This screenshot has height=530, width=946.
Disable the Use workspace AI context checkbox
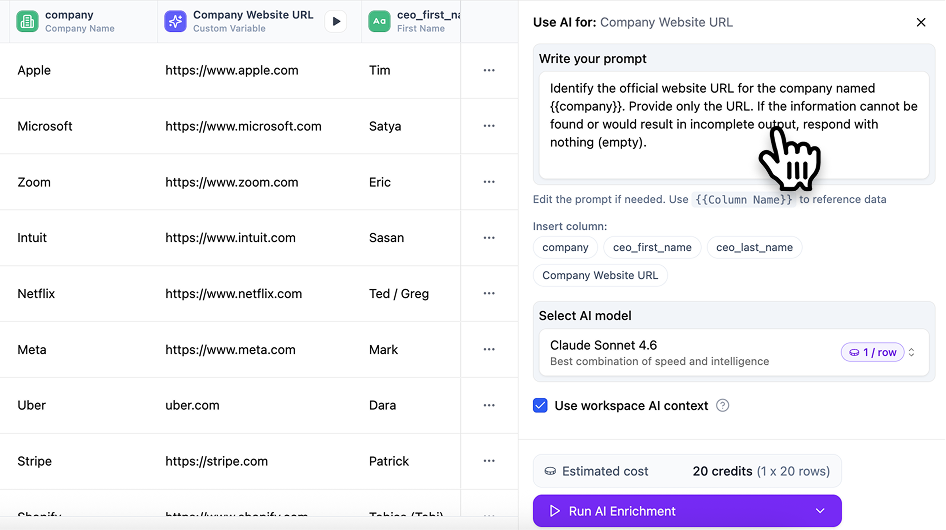point(540,405)
